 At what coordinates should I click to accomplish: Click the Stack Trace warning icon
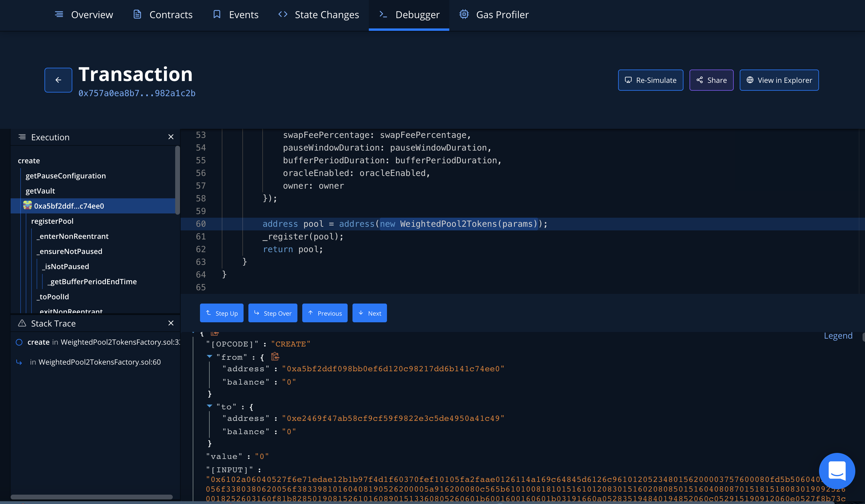pyautogui.click(x=22, y=323)
